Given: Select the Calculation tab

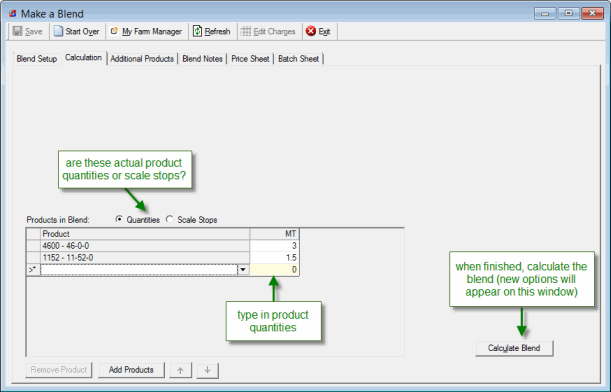Looking at the screenshot, I should point(83,58).
